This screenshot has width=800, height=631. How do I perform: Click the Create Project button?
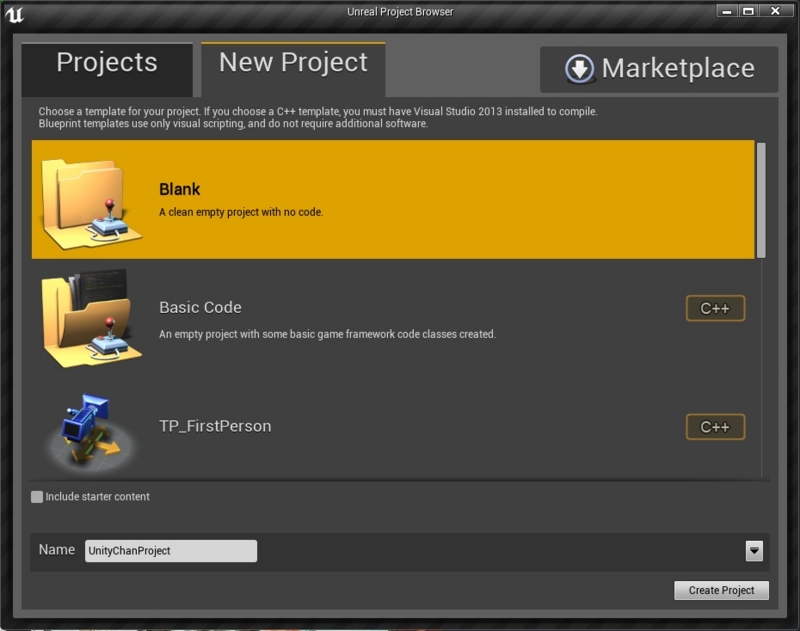tap(721, 590)
